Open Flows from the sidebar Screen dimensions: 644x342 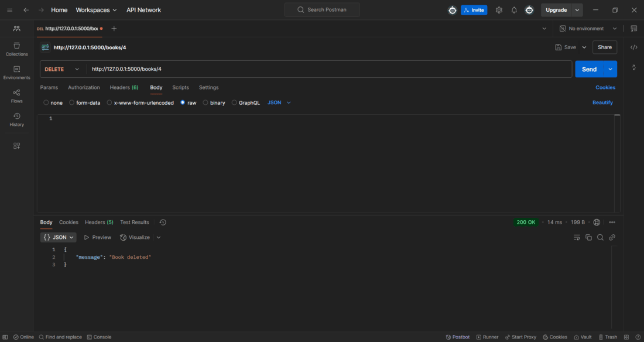pos(16,96)
